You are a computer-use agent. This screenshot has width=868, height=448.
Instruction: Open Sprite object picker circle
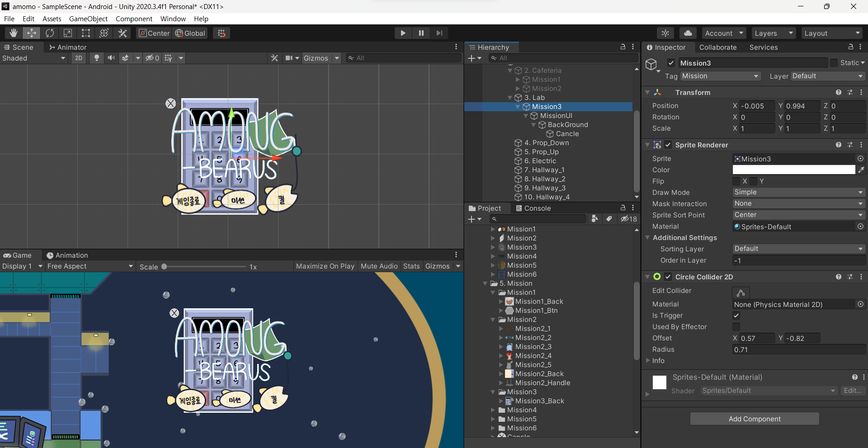[860, 159]
